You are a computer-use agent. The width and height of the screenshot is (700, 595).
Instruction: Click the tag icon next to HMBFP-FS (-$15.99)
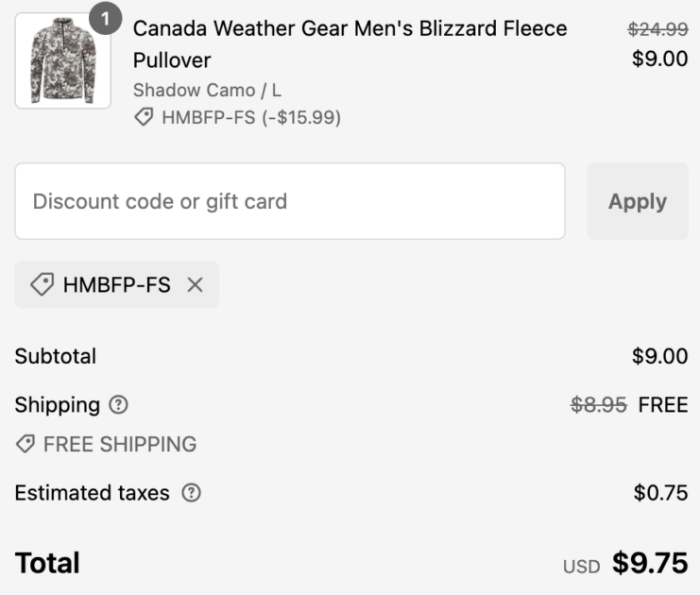(144, 118)
